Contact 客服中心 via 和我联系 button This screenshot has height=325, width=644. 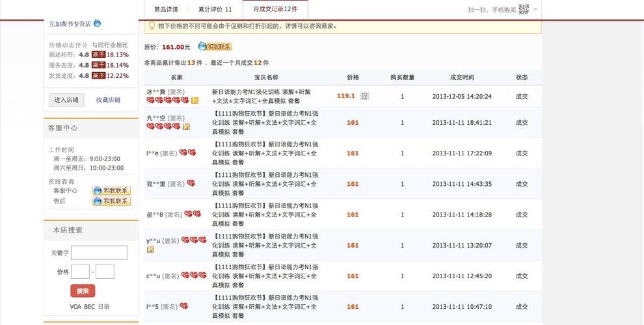point(111,190)
